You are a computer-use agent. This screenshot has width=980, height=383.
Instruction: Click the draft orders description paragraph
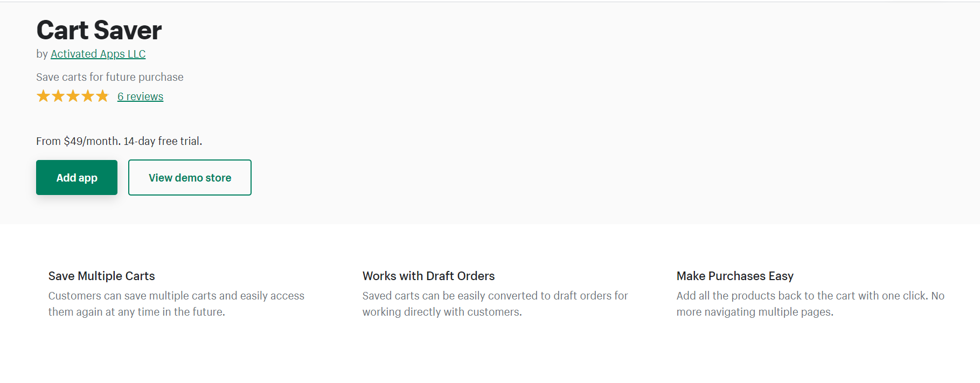click(495, 304)
